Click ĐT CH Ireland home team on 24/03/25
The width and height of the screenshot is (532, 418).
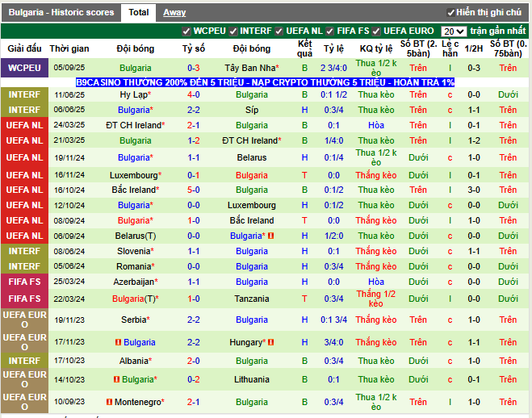coord(133,125)
